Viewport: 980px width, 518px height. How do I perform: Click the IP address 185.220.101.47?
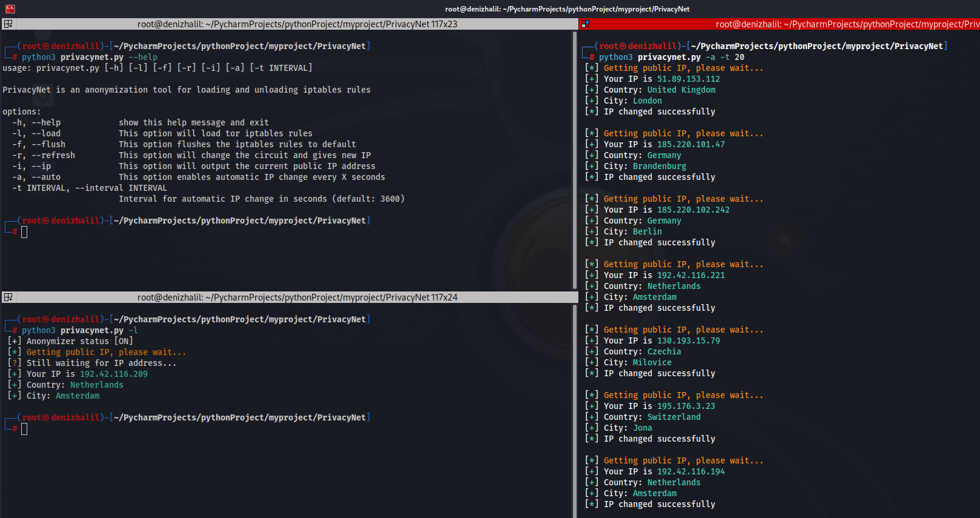pyautogui.click(x=691, y=144)
